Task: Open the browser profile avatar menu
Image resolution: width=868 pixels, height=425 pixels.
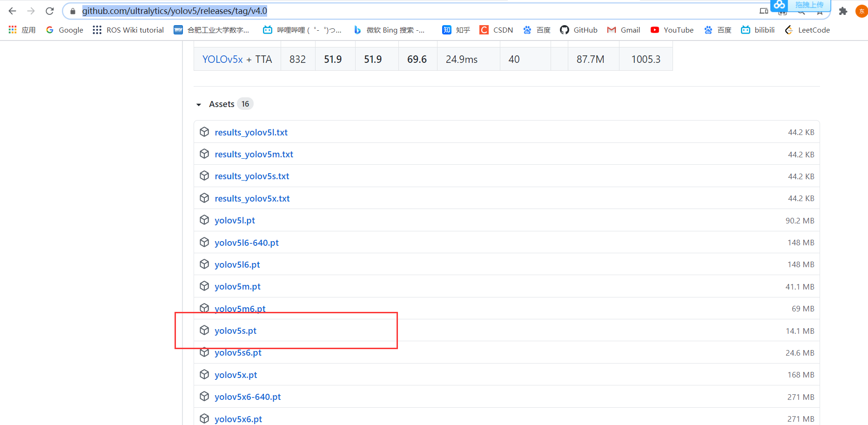Action: [861, 11]
